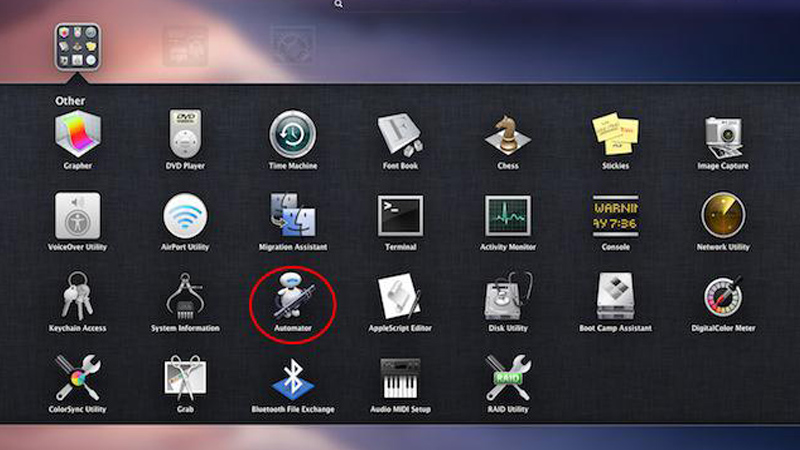The width and height of the screenshot is (800, 450).
Task: Open AirPort Utility
Action: point(184,216)
